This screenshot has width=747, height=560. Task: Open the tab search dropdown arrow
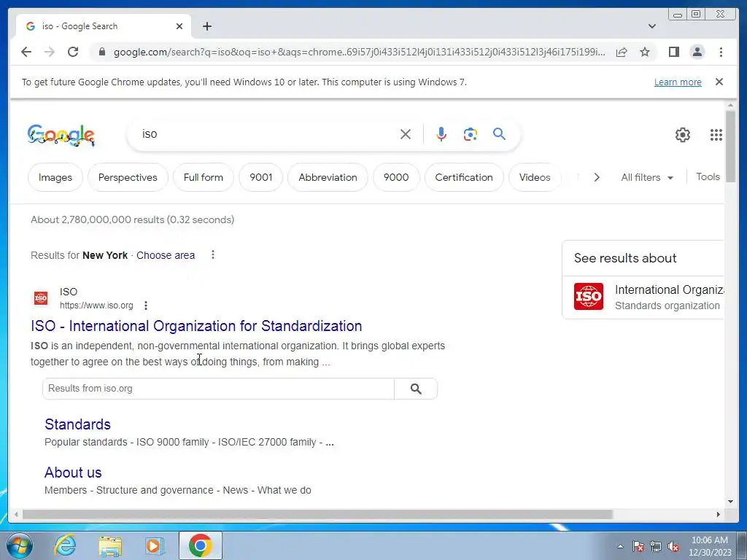(651, 26)
